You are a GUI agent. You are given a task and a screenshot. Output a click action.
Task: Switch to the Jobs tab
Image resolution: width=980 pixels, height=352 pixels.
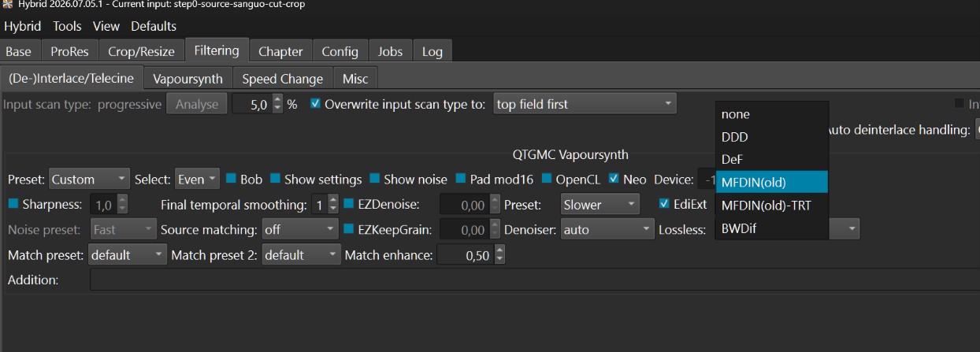click(390, 51)
